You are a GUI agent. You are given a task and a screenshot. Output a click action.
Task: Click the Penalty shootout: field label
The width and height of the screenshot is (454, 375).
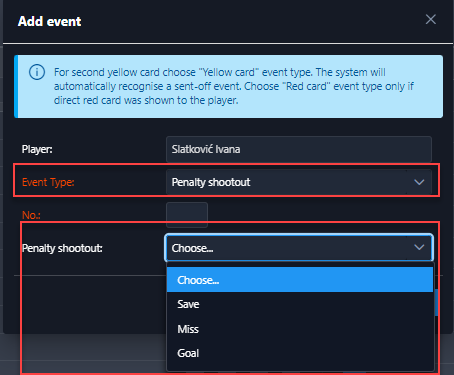click(62, 248)
